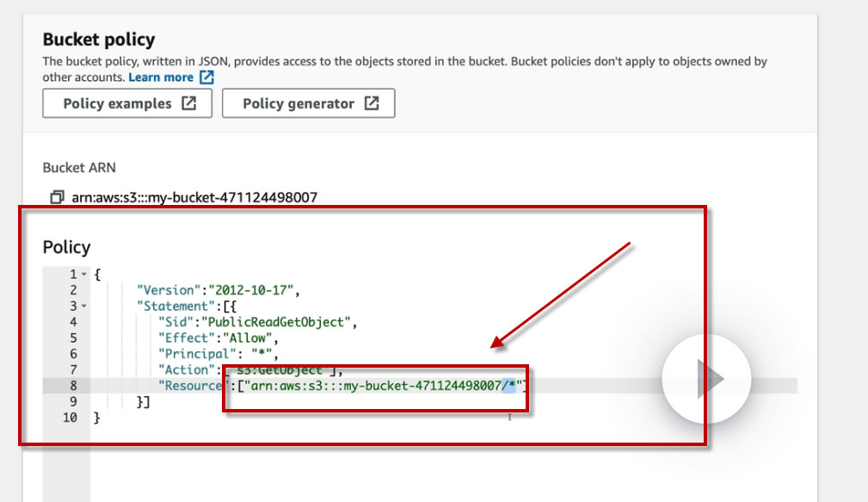
Task: Collapse the JSON root at line 1
Action: coord(84,275)
